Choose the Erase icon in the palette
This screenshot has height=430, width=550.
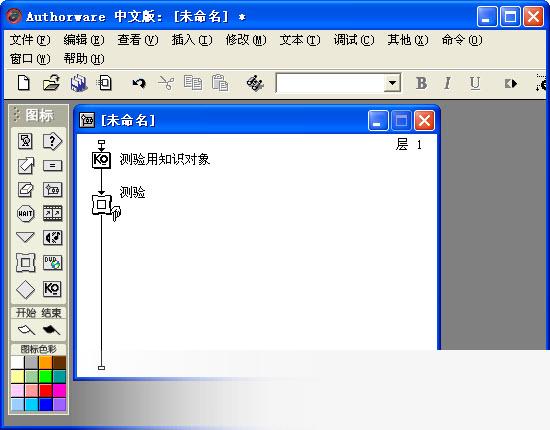25,190
